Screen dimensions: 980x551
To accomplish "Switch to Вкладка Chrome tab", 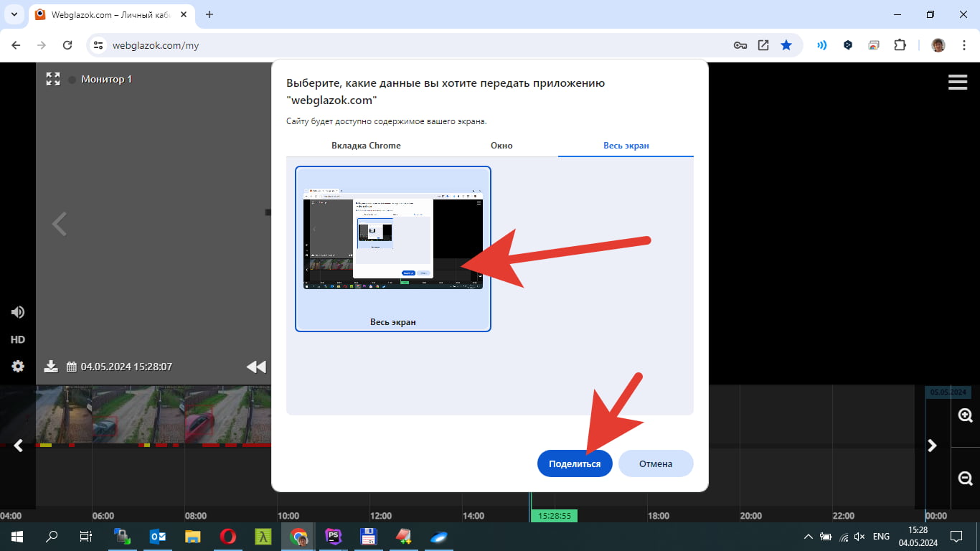I will point(366,146).
